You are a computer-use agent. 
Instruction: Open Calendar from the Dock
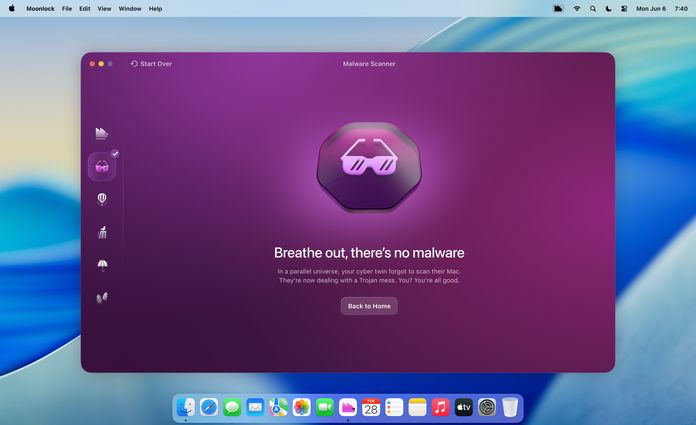point(371,407)
